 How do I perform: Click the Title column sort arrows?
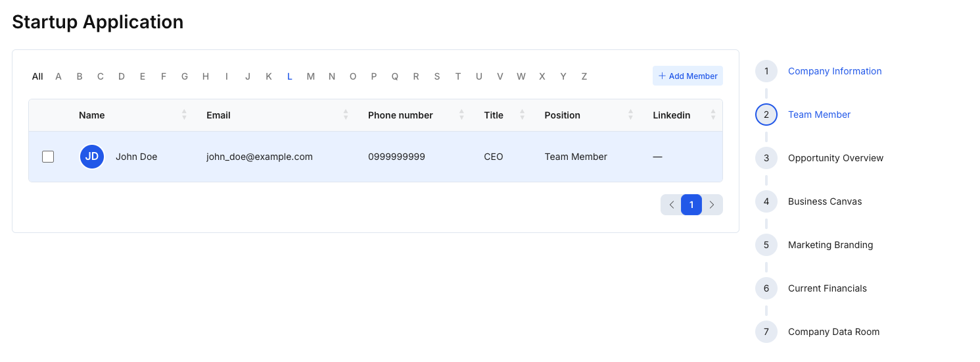[522, 115]
